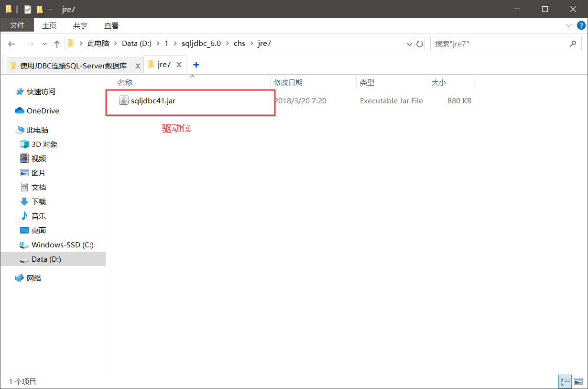Screen dimensions: 588x389
Task: Click the title bar folder icon
Action: [x=9, y=9]
